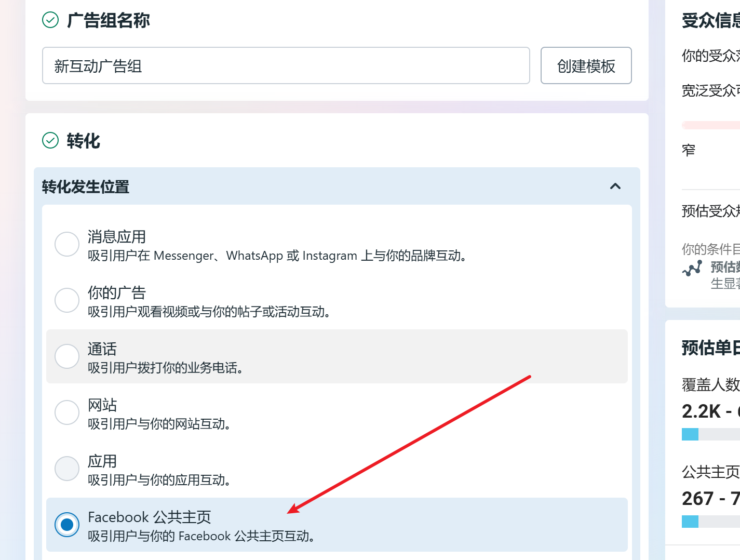Select the 你的广告 radio option
Screen dimensions: 740x560
click(67, 300)
